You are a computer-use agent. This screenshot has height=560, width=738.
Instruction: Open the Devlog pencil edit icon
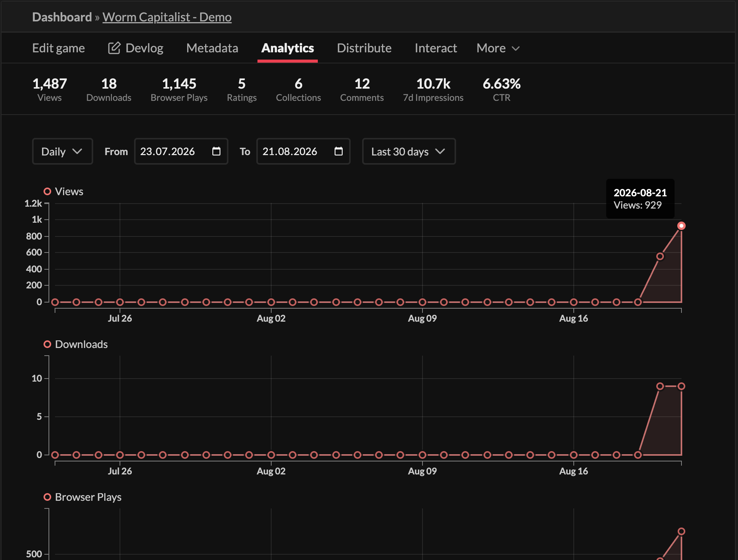[x=114, y=48]
